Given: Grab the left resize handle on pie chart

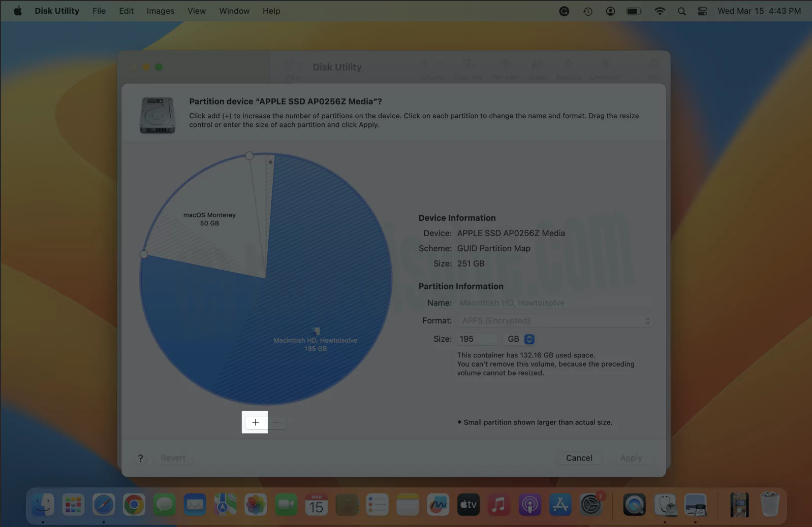Looking at the screenshot, I should (x=144, y=254).
